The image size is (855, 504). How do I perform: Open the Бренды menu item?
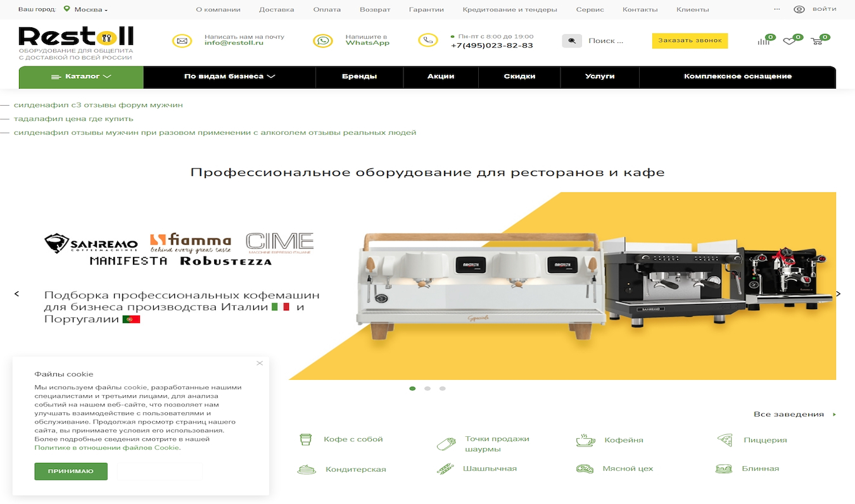[360, 77]
